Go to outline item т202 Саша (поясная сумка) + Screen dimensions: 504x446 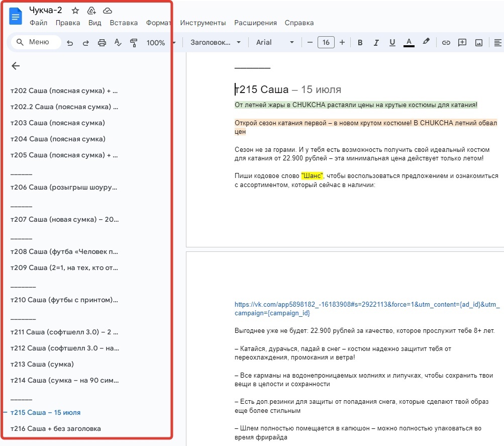point(64,91)
